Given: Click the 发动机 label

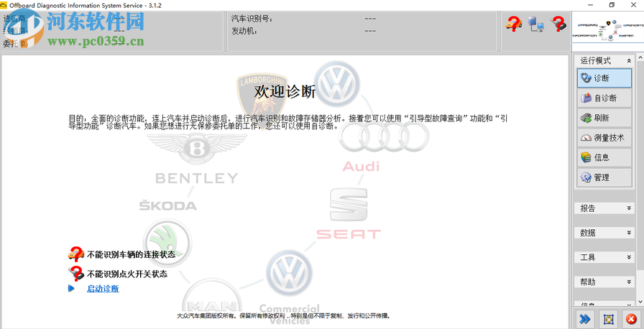Looking at the screenshot, I should pyautogui.click(x=244, y=31).
